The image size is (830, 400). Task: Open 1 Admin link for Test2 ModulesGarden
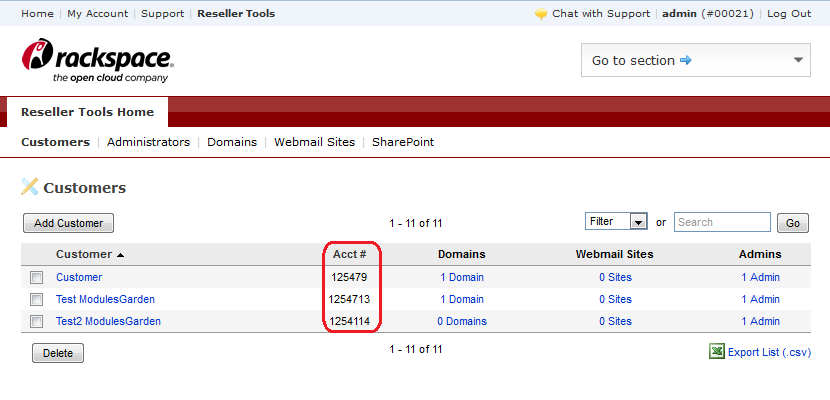pos(760,322)
